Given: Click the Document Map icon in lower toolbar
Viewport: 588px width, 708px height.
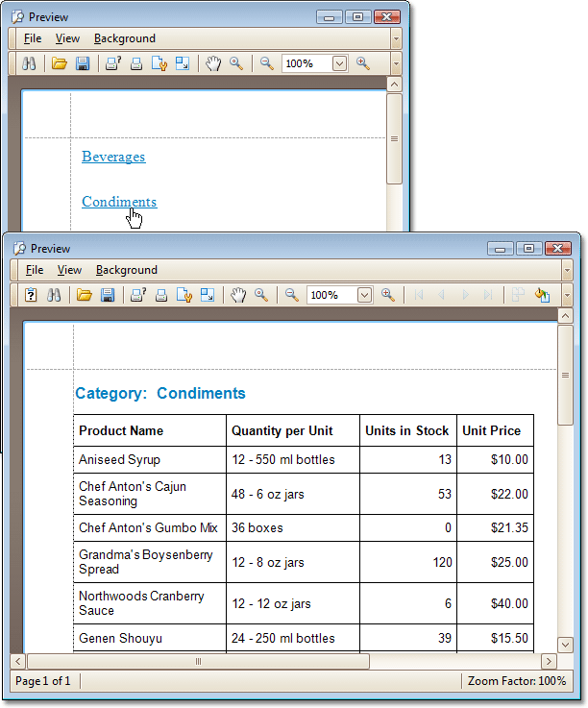Looking at the screenshot, I should pos(31,295).
